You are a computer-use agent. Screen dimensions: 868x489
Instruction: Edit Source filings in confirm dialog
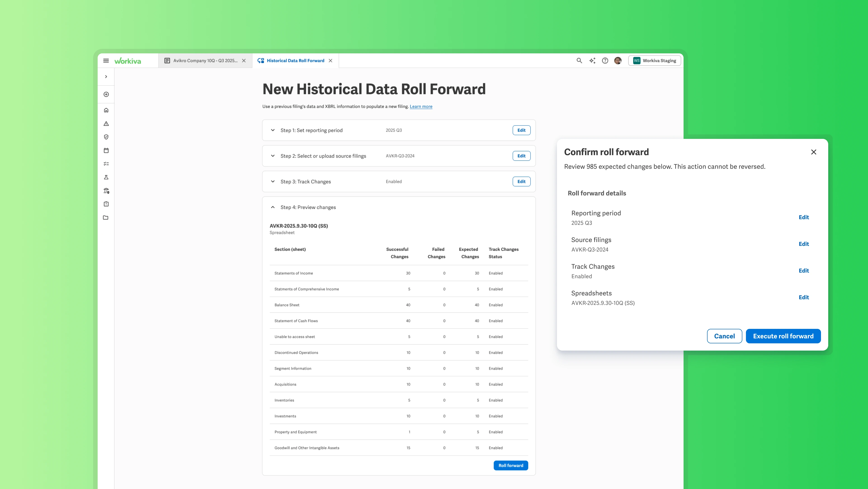pos(804,244)
